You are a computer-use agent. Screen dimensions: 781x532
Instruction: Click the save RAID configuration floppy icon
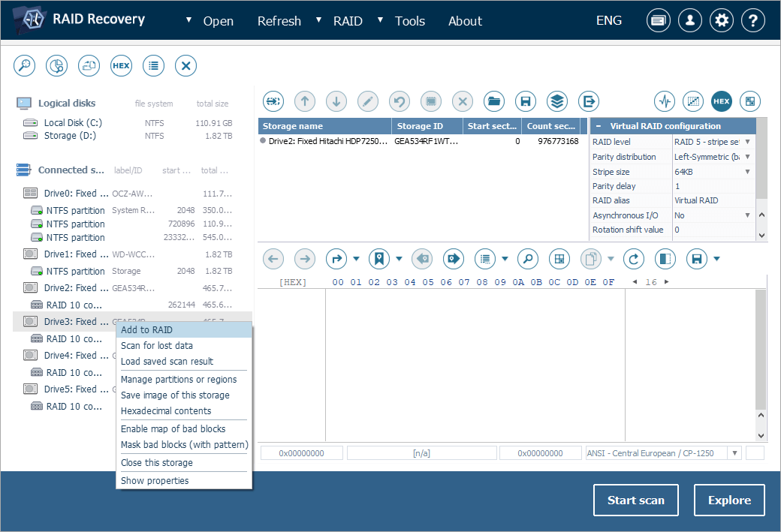coord(526,101)
